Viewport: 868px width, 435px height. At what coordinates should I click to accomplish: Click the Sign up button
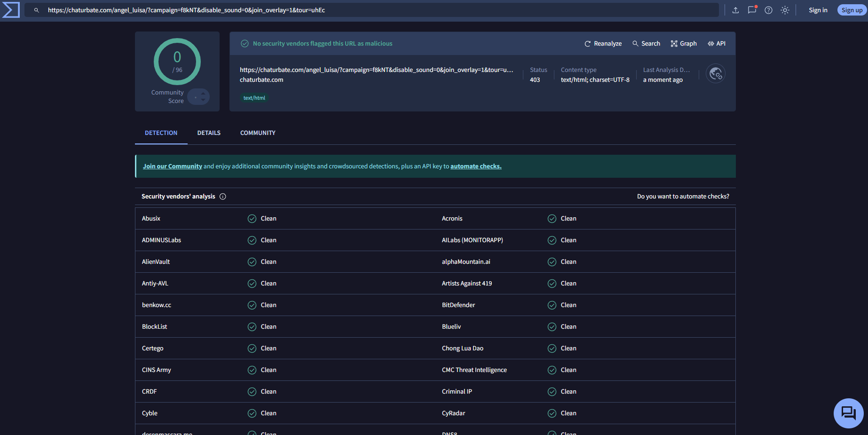852,10
